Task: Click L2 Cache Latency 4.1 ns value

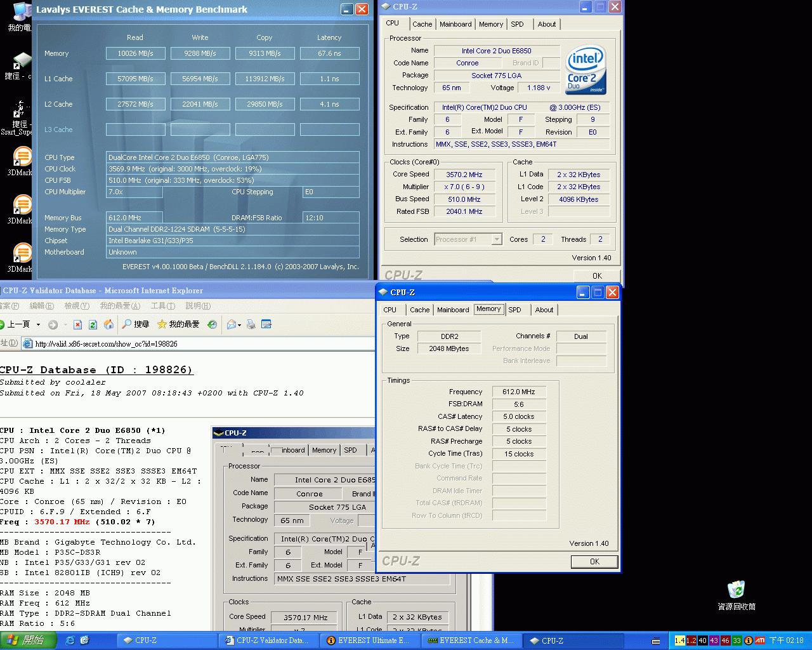Action: 329,104
